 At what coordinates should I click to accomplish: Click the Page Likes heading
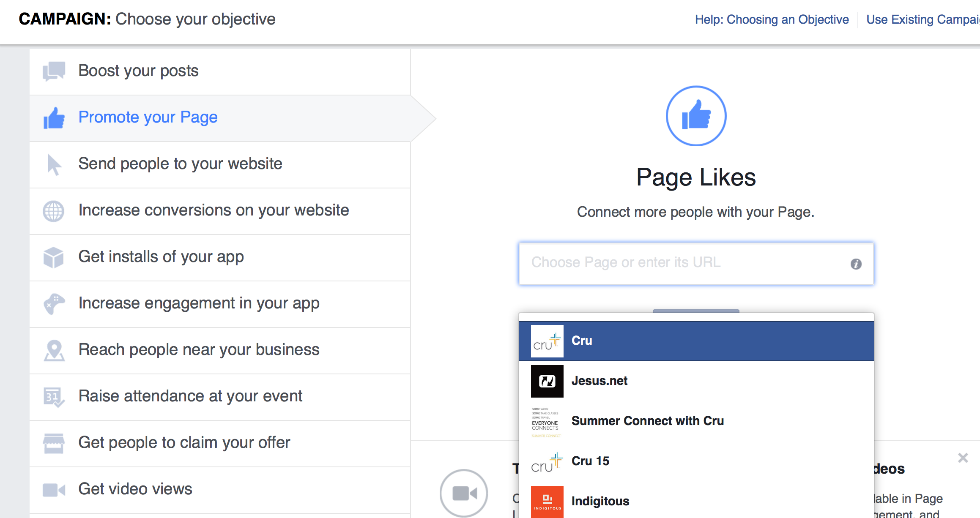[x=696, y=177]
